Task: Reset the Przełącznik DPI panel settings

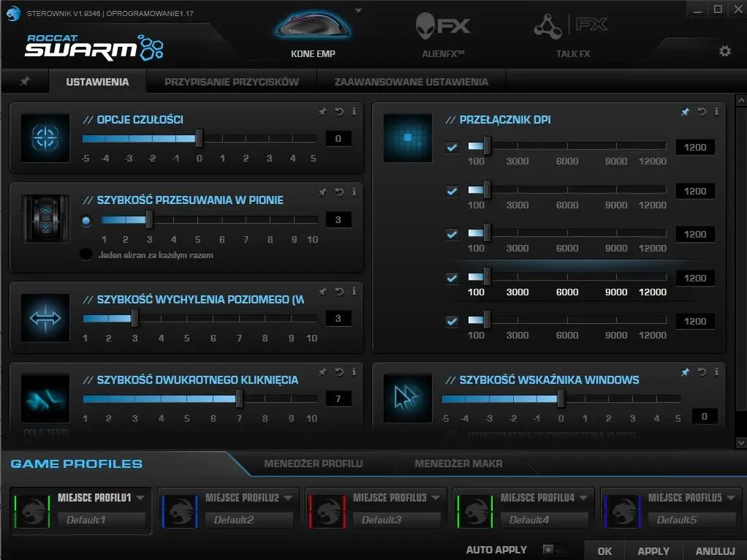Action: click(x=702, y=112)
